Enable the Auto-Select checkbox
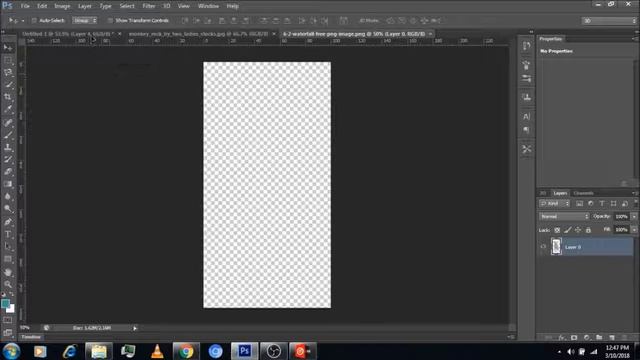This screenshot has height=360, width=640. pyautogui.click(x=34, y=20)
